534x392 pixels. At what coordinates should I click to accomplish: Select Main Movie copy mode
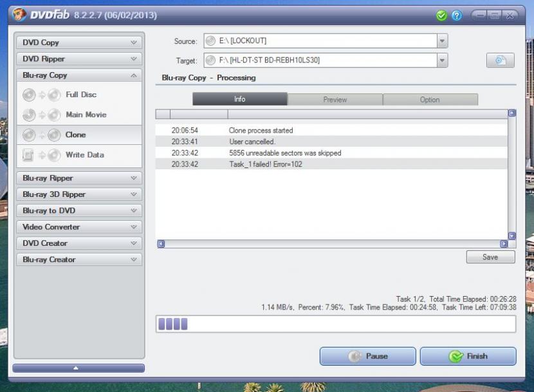tap(79, 115)
